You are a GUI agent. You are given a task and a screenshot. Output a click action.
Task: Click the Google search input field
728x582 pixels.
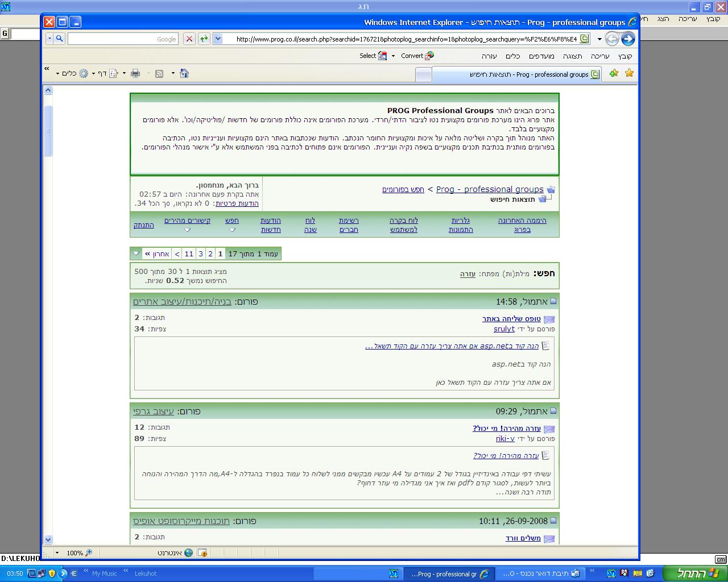pos(123,39)
